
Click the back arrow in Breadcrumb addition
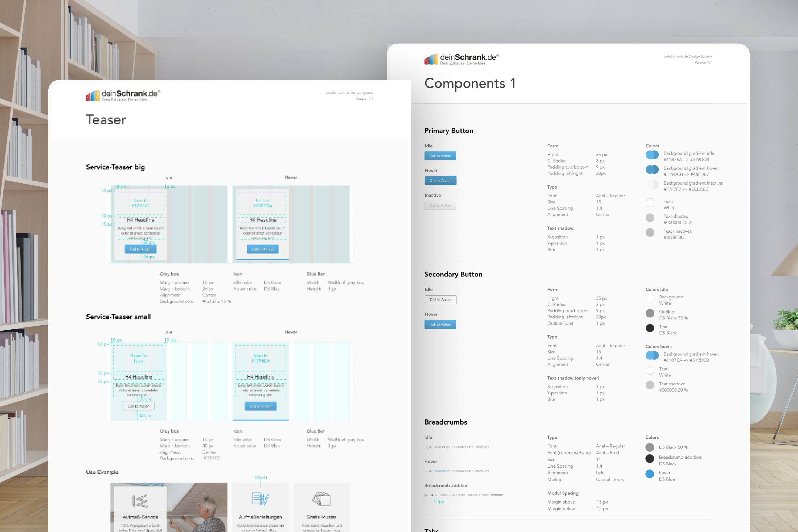(x=426, y=495)
